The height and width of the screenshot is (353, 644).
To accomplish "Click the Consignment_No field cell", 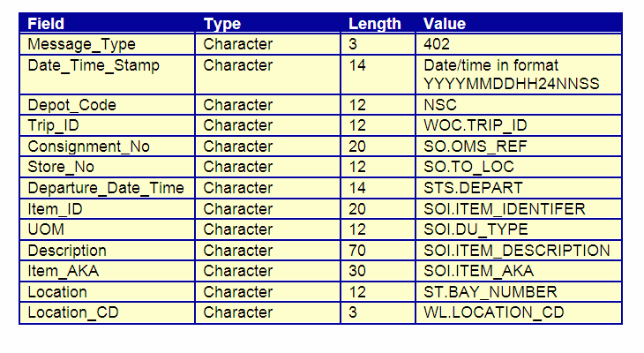I will pyautogui.click(x=108, y=146).
